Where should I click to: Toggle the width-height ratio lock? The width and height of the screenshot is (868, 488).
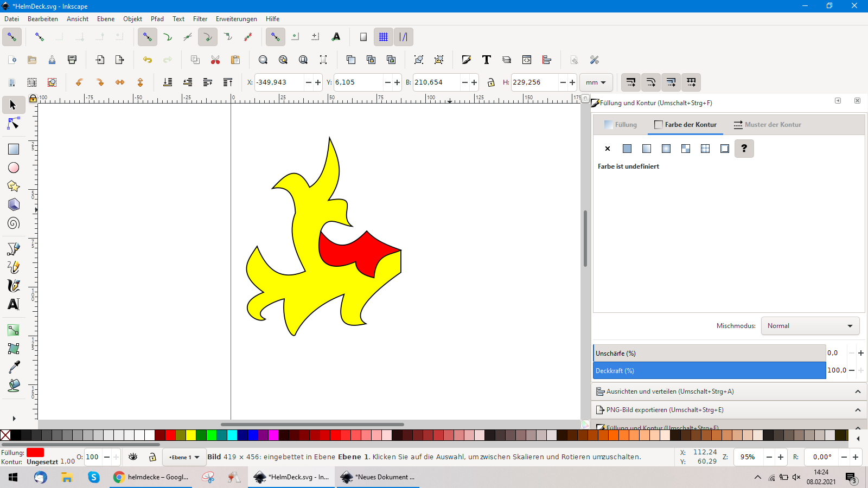(491, 82)
